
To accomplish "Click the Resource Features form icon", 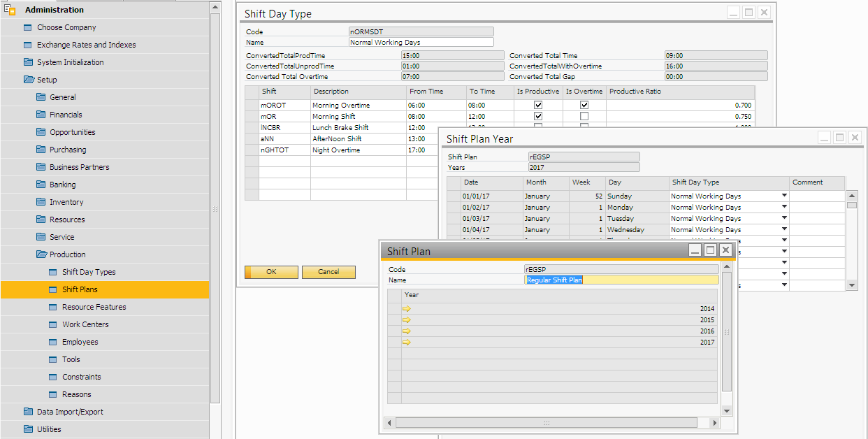I will click(54, 307).
